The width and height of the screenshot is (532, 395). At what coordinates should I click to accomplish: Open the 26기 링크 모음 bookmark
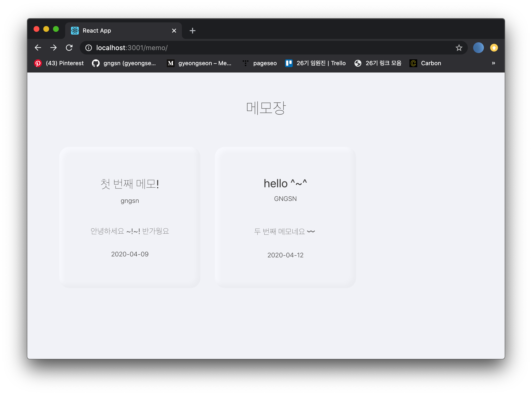coord(378,63)
